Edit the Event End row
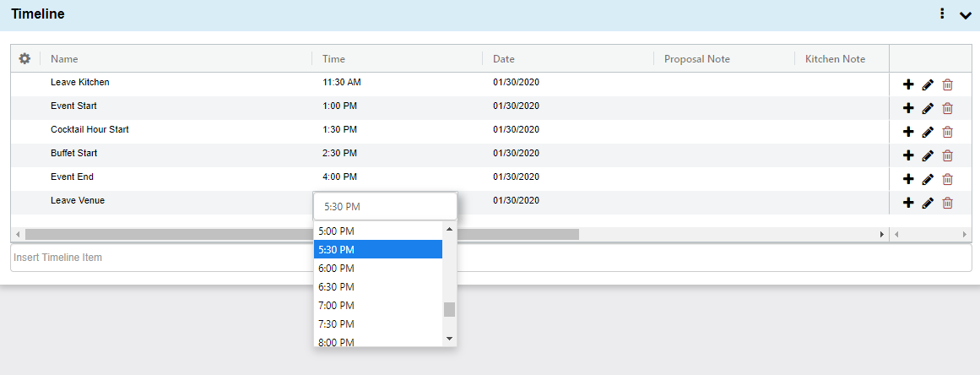Image resolution: width=980 pixels, height=375 pixels. 928,179
